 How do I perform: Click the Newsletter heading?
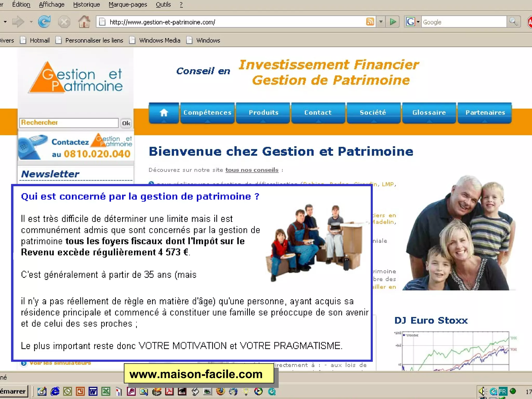coord(50,174)
